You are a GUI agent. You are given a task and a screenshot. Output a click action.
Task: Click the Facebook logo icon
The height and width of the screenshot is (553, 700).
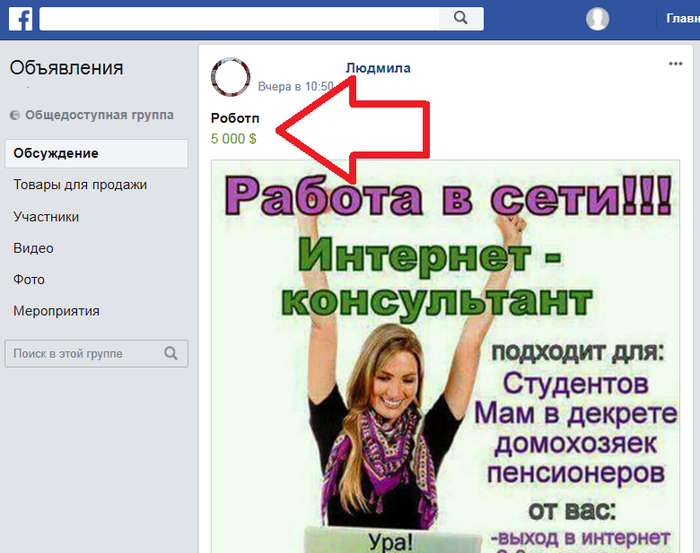point(19,18)
